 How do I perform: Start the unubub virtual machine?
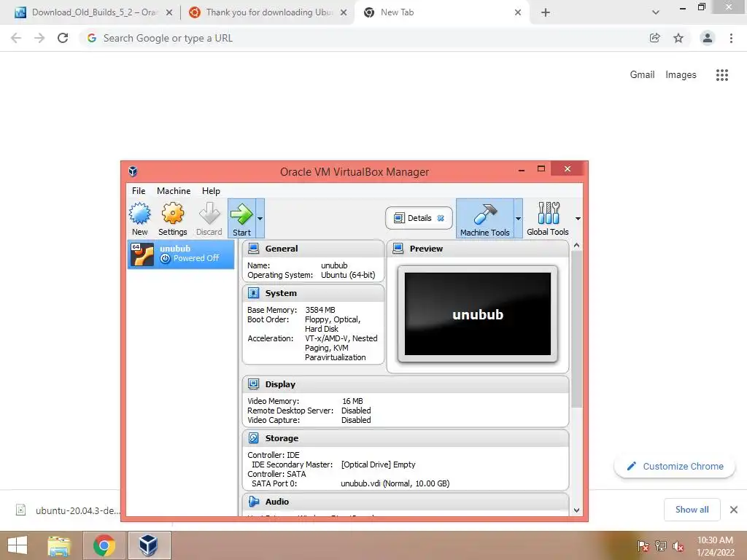point(241,219)
